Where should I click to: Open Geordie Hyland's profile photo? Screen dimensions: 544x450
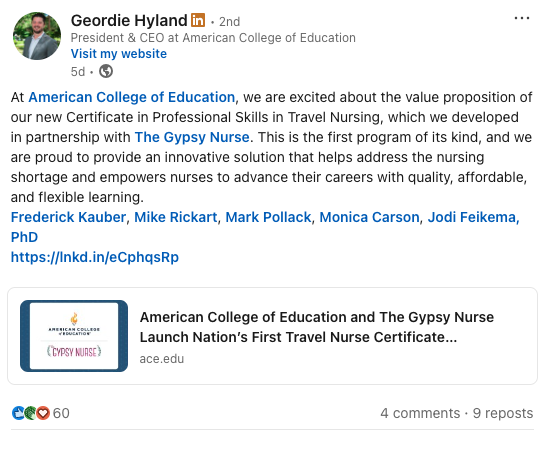pos(37,36)
